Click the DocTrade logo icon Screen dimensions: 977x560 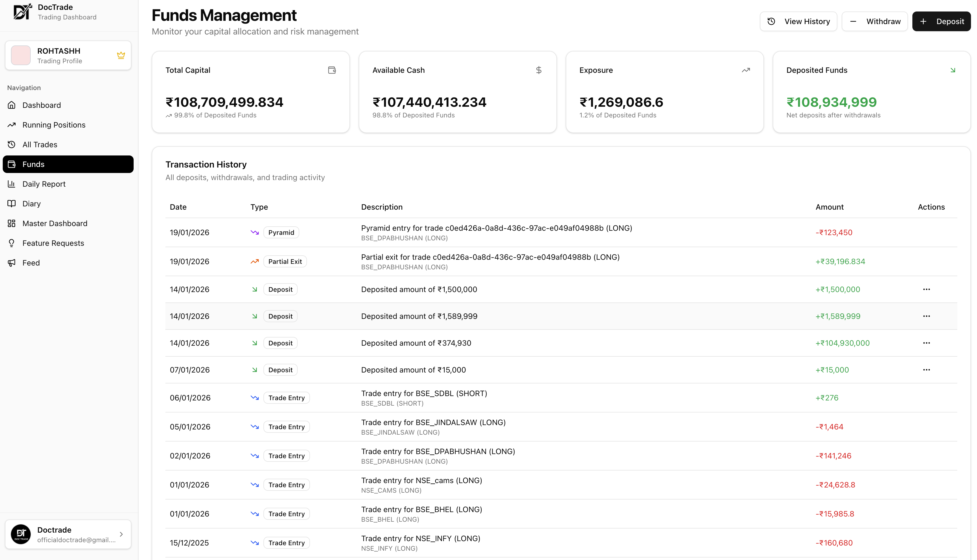coord(22,11)
